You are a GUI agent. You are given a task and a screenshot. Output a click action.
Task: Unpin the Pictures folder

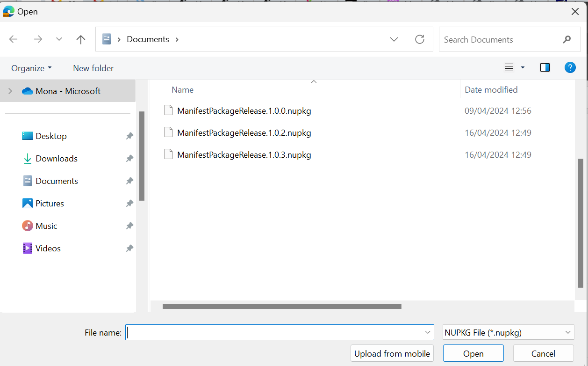coord(129,203)
